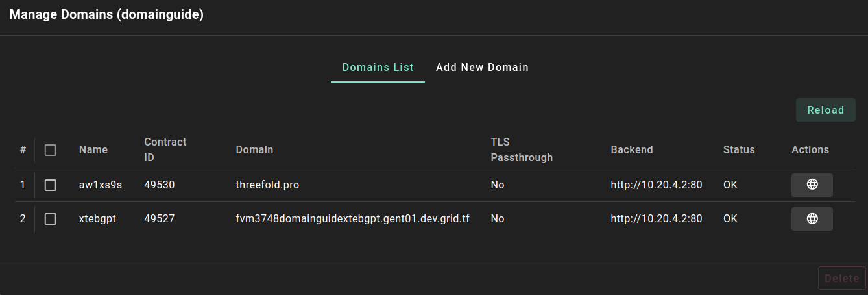The width and height of the screenshot is (868, 295).
Task: Click the Backend column header
Action: [x=631, y=150]
